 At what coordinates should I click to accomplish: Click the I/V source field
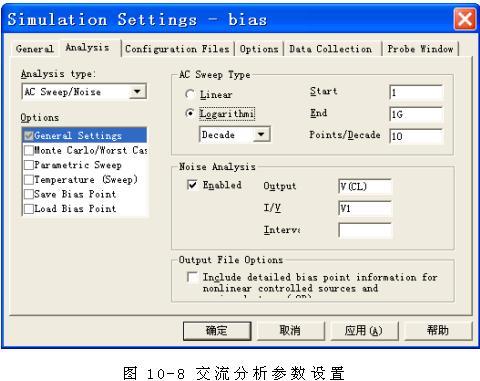pos(365,208)
